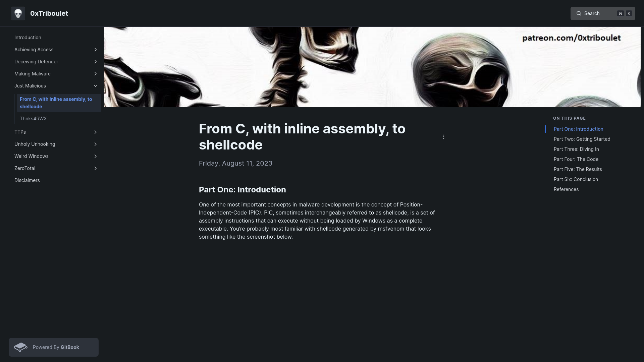This screenshot has width=644, height=362.
Task: Click the GitBook logo icon bottom-left
Action: [x=21, y=347]
